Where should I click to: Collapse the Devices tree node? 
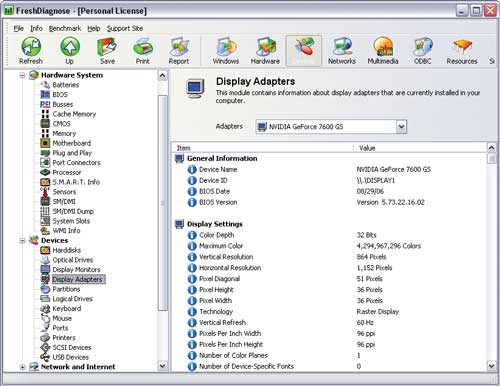click(x=22, y=240)
